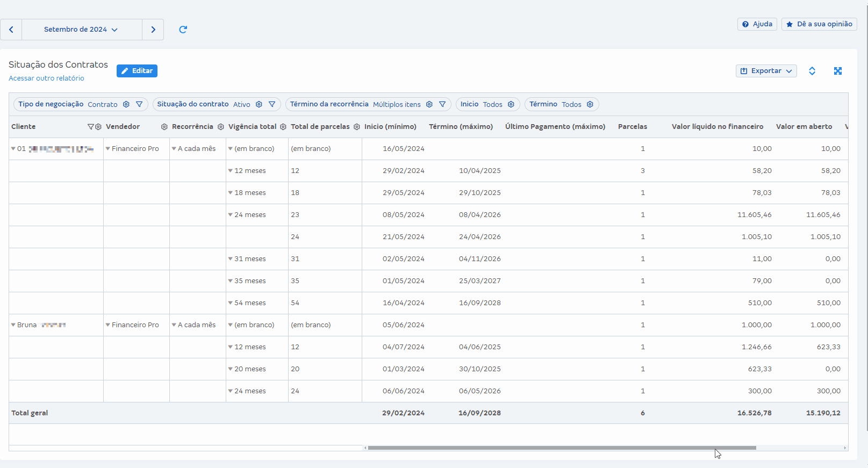Go to the previous month

point(11,30)
